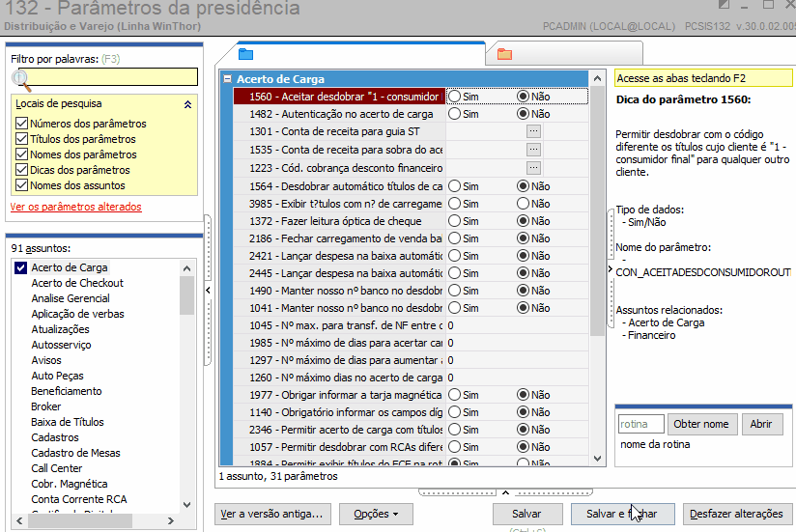This screenshot has height=532, width=796.
Task: Click subjects horizontal scroll right arrow
Action: [x=171, y=520]
